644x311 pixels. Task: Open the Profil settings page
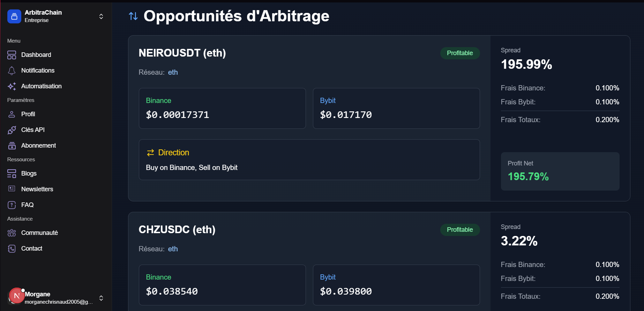pyautogui.click(x=27, y=114)
